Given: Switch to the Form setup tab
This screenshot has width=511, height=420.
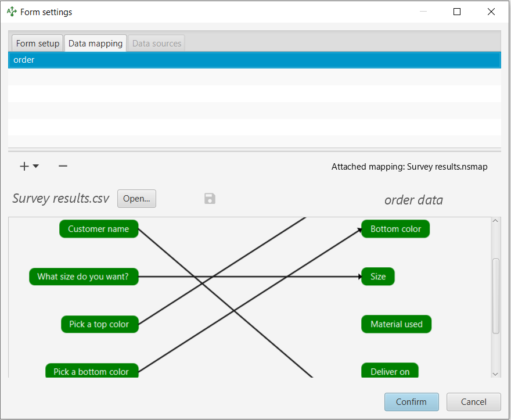Looking at the screenshot, I should 38,44.
